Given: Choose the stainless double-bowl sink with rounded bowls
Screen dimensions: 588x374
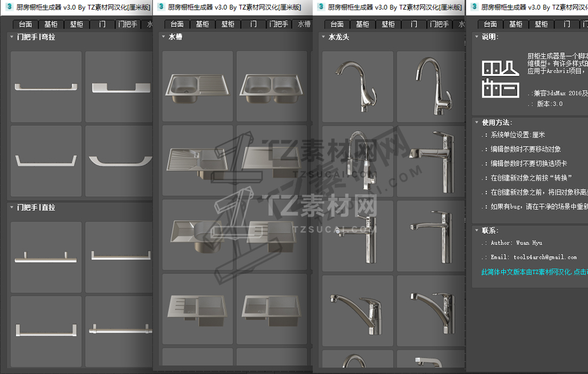Looking at the screenshot, I should [272, 86].
